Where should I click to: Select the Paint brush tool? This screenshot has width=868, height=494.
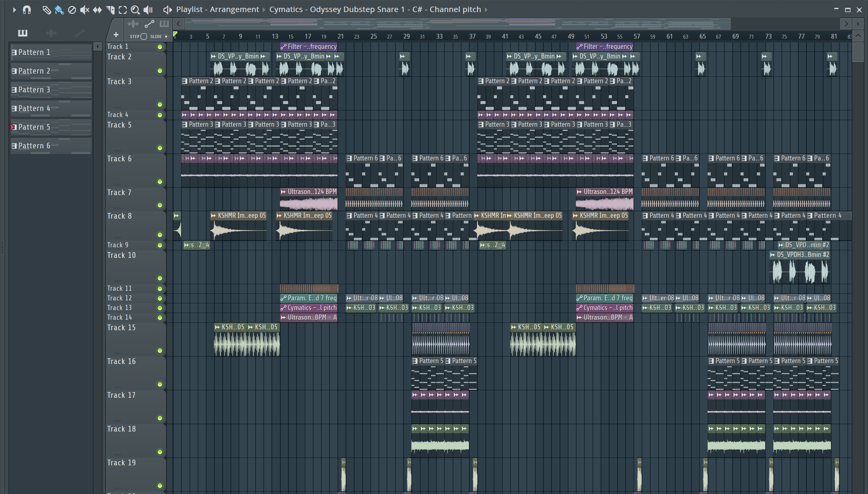[x=59, y=10]
